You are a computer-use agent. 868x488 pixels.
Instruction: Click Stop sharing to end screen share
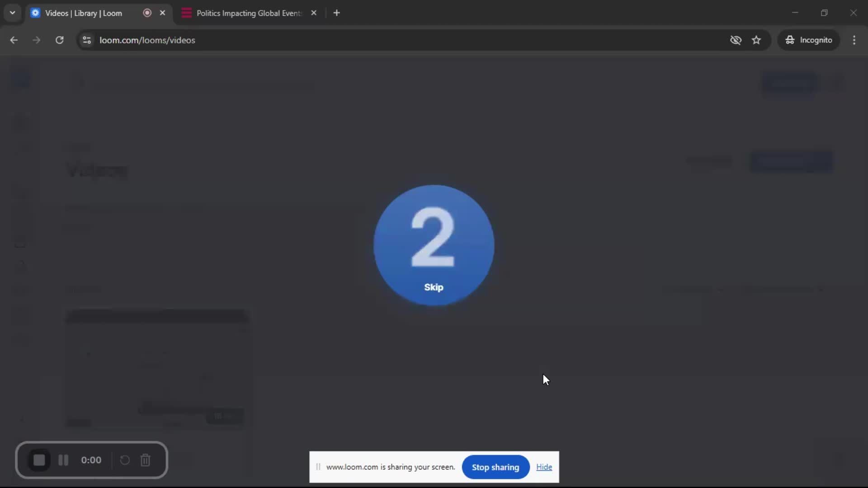point(495,467)
